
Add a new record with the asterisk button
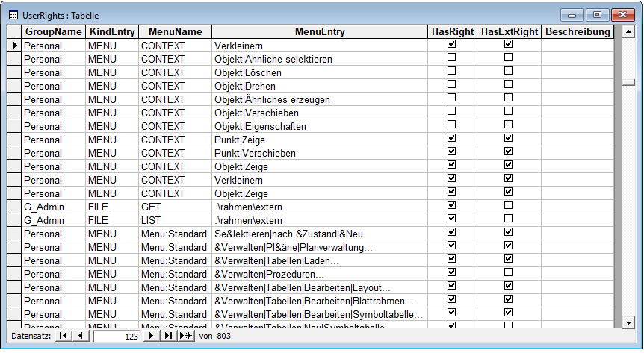[185, 337]
